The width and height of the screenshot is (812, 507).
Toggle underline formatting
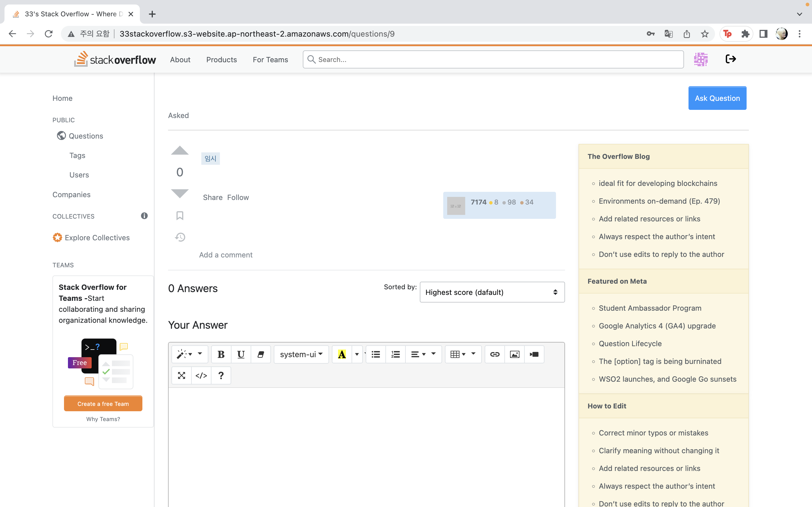click(240, 354)
